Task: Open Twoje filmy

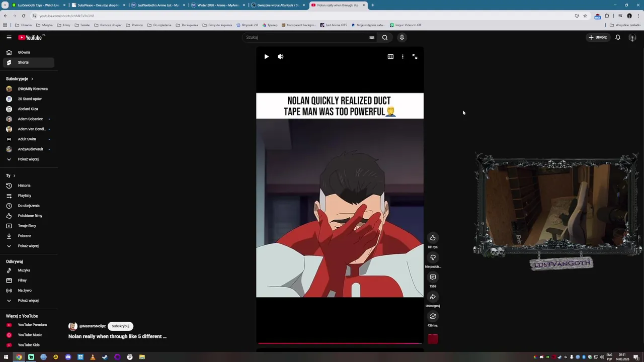Action: pyautogui.click(x=28, y=226)
